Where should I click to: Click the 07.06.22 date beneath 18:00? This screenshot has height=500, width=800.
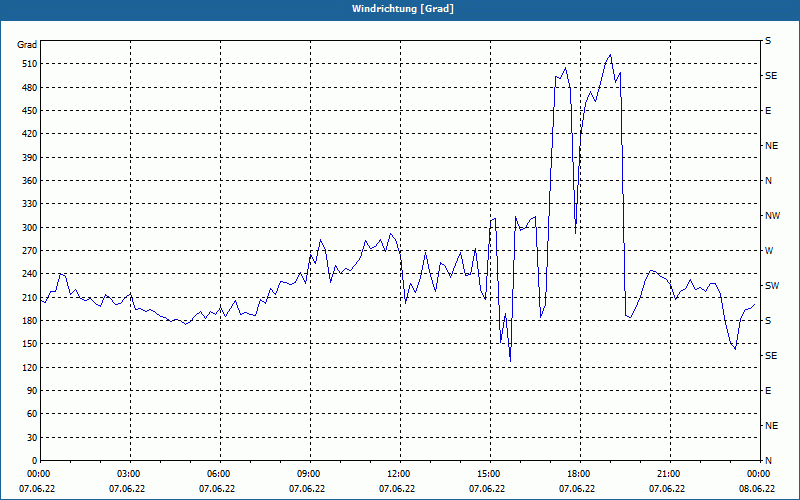577,489
